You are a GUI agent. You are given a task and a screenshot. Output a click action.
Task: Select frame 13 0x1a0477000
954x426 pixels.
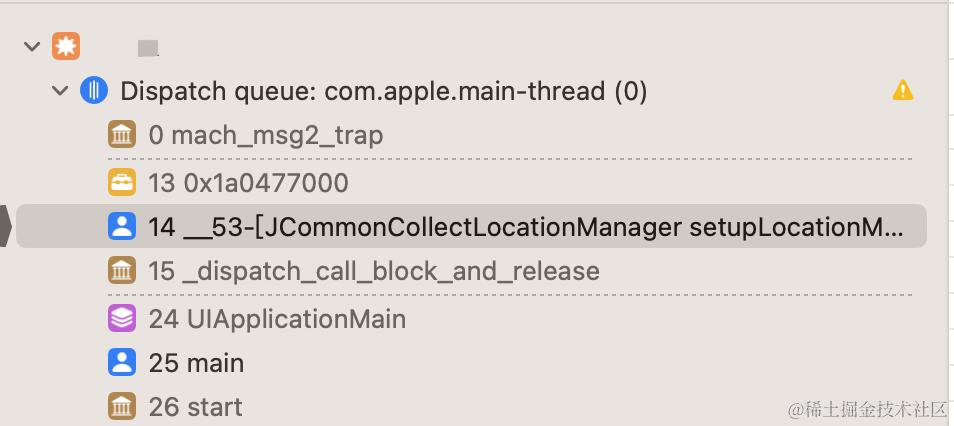pyautogui.click(x=472, y=182)
